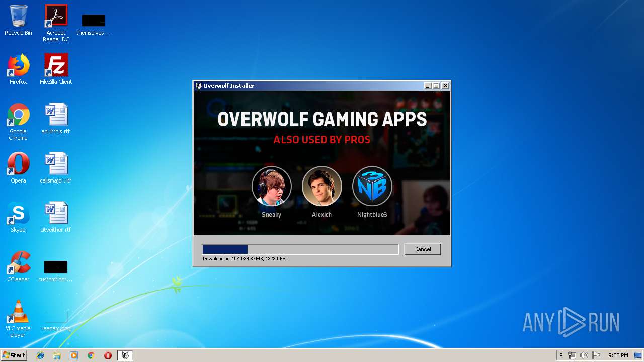Viewport: 644px width, 362px height.
Task: Select readam.png desktop file
Action: (x=56, y=320)
